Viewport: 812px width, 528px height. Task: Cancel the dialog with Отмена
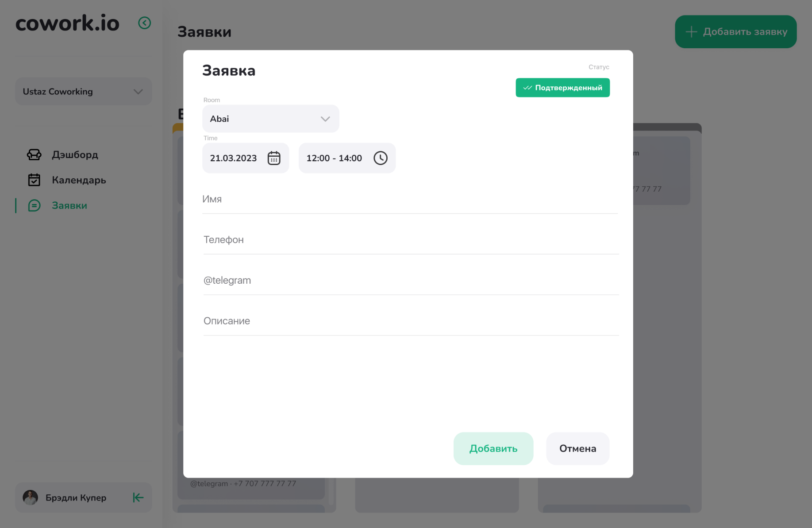577,448
